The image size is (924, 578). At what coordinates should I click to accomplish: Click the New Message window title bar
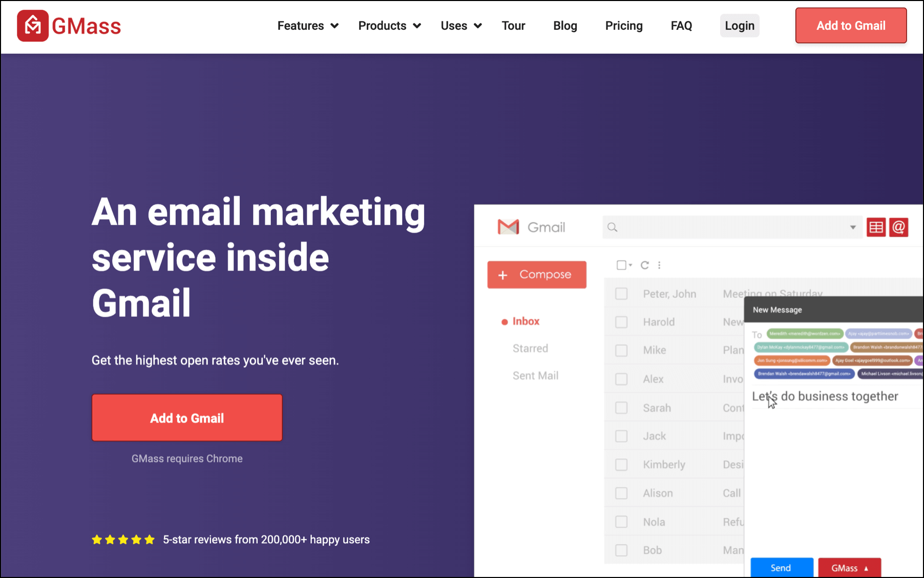click(834, 309)
